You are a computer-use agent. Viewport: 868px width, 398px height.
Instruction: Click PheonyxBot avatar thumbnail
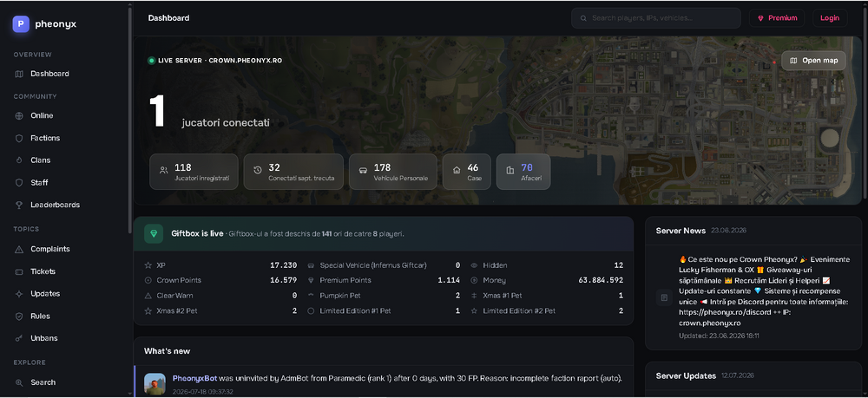tap(155, 383)
